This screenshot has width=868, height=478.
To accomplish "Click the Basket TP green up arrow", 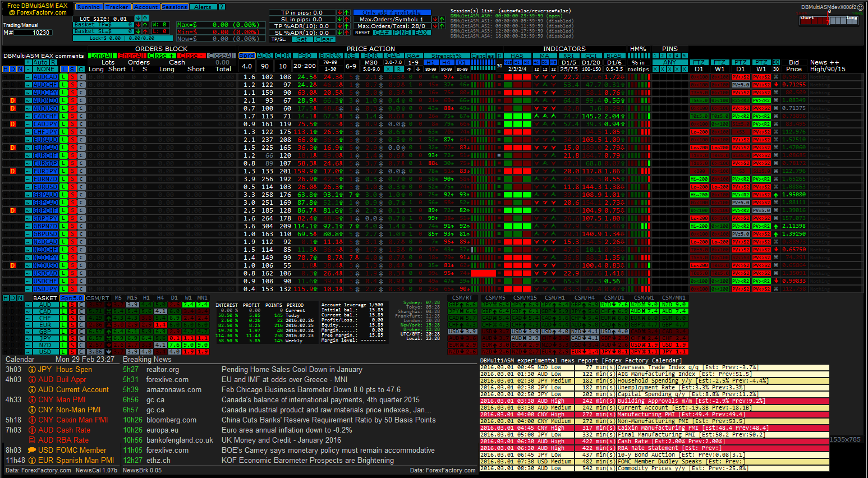I will click(x=145, y=25).
